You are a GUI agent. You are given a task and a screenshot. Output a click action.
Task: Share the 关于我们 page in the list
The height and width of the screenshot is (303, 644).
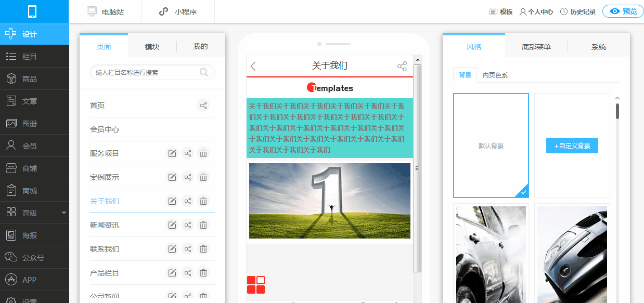click(188, 201)
